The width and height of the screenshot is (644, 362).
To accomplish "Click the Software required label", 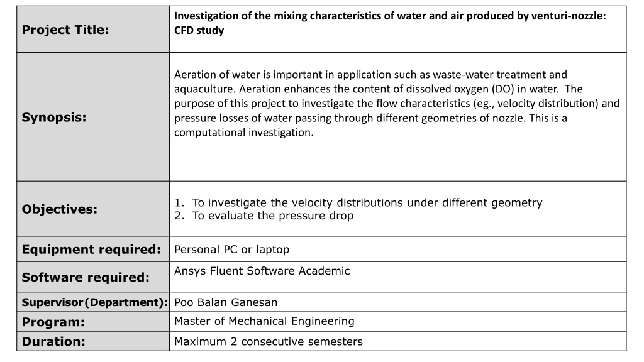I will tap(86, 277).
